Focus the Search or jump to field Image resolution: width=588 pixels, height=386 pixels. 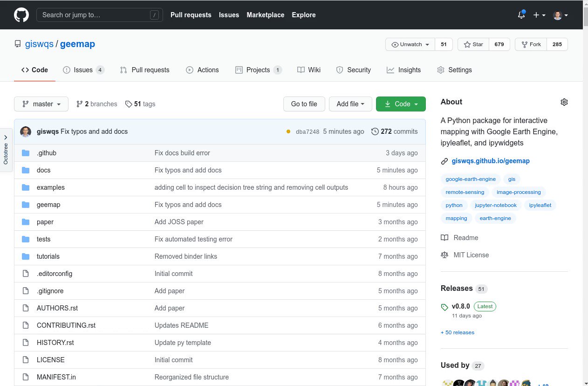(x=100, y=15)
